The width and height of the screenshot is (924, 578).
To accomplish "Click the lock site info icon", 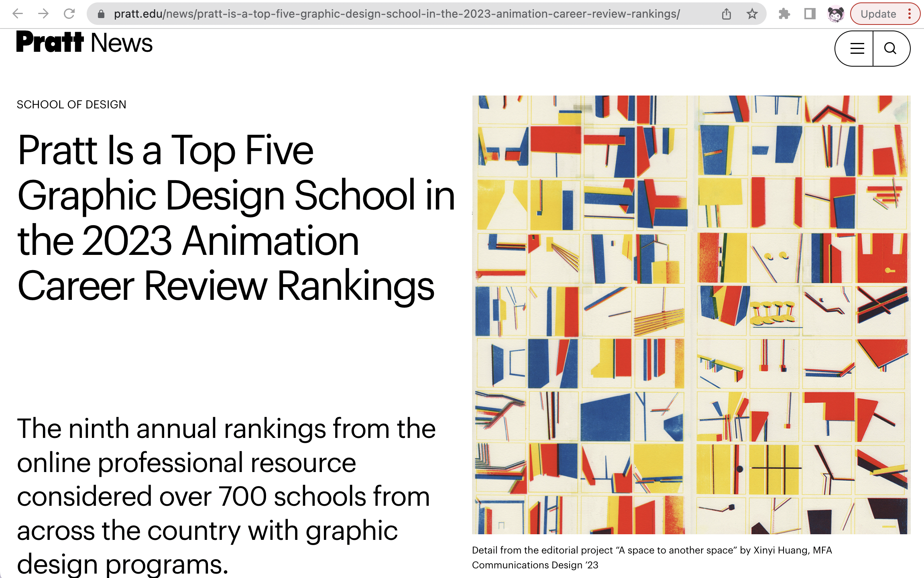I will 101,14.
